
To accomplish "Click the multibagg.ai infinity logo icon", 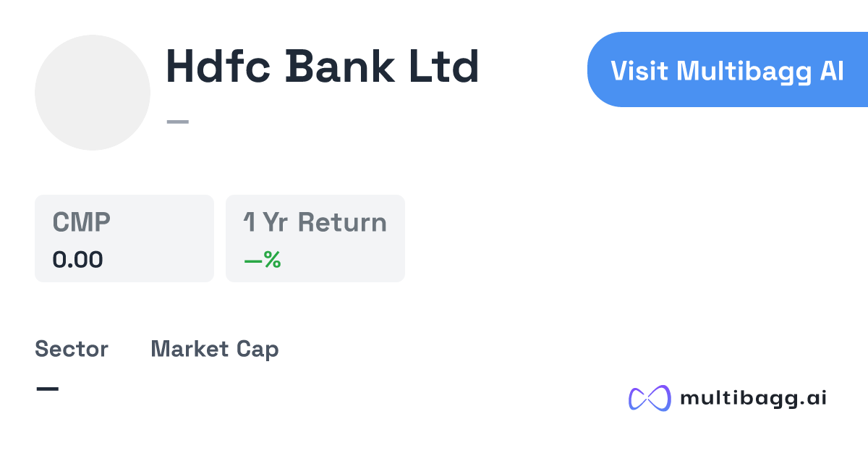I will tap(649, 396).
